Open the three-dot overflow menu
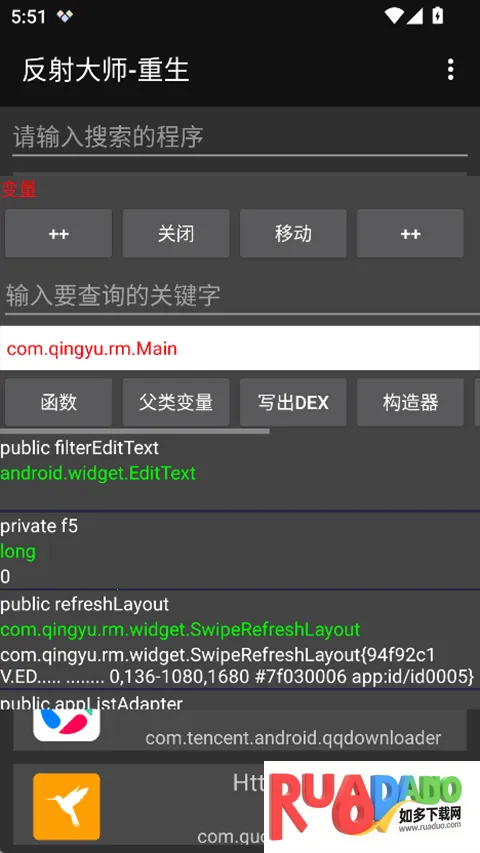The width and height of the screenshot is (480, 853). click(450, 70)
